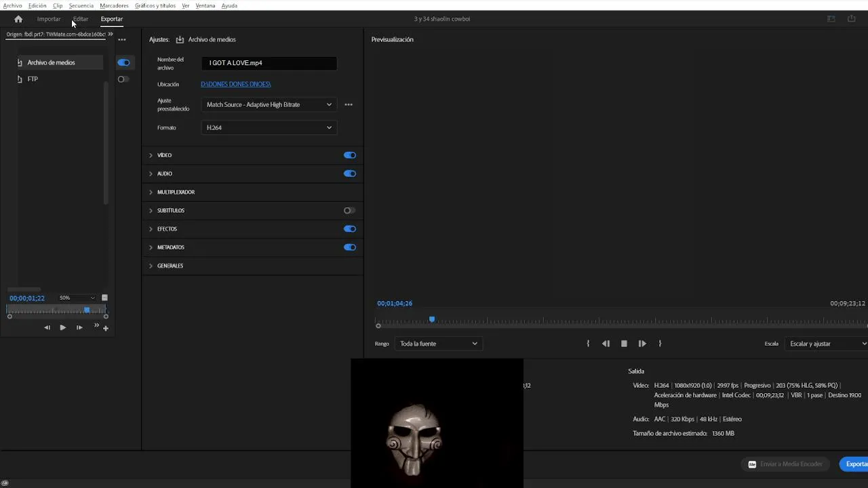Screen dimensions: 868x488
Task: Open the Rango Toda la fuente dropdown
Action: [438, 344]
